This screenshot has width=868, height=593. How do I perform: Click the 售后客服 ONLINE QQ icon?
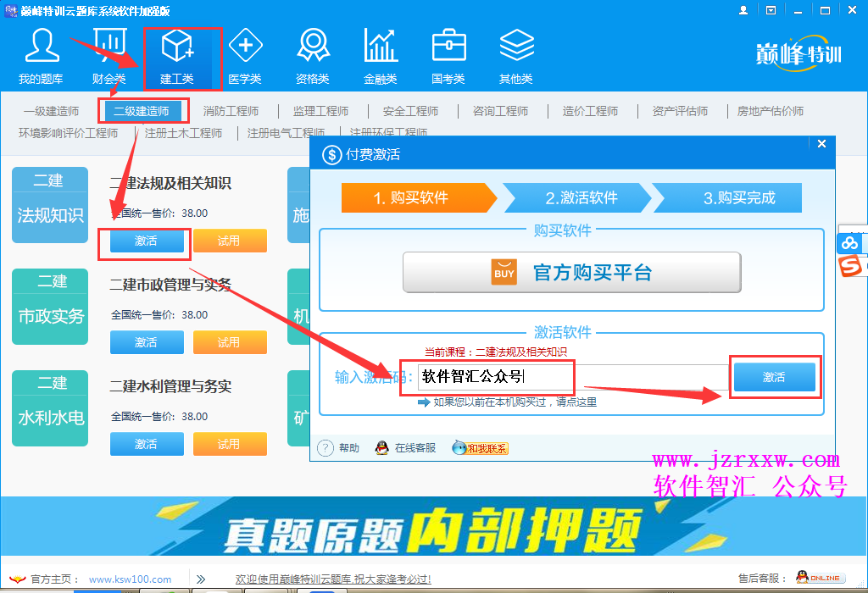point(821,578)
